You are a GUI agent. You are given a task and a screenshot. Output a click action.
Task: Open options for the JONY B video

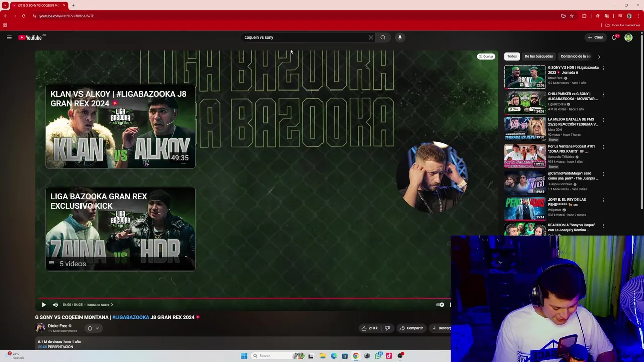click(x=603, y=200)
